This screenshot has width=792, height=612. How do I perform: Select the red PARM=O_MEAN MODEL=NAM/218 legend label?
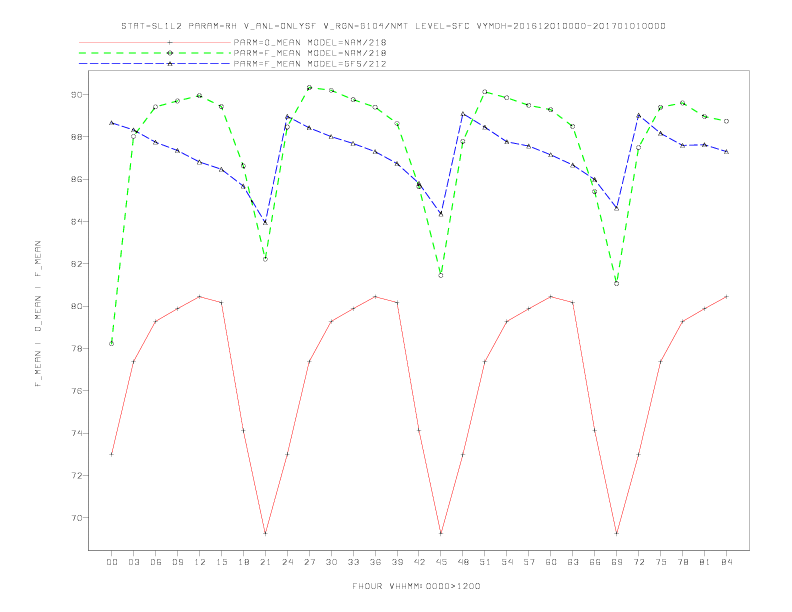coord(310,42)
